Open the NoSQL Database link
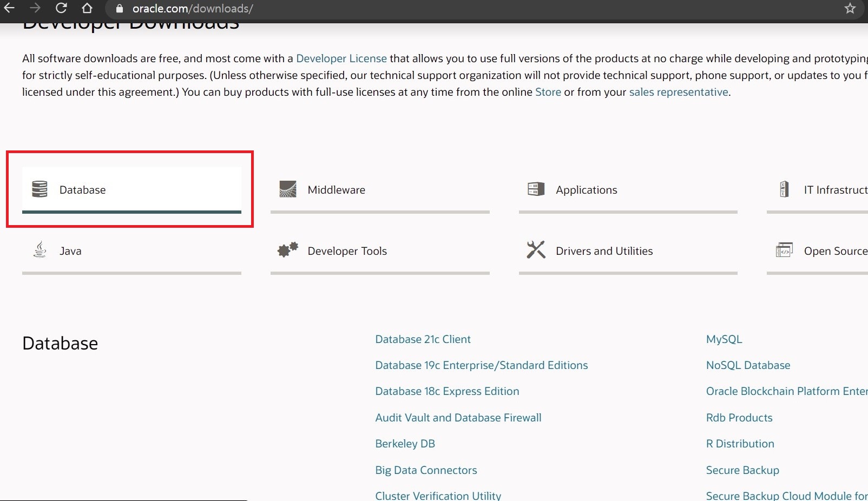The height and width of the screenshot is (501, 868). (748, 365)
